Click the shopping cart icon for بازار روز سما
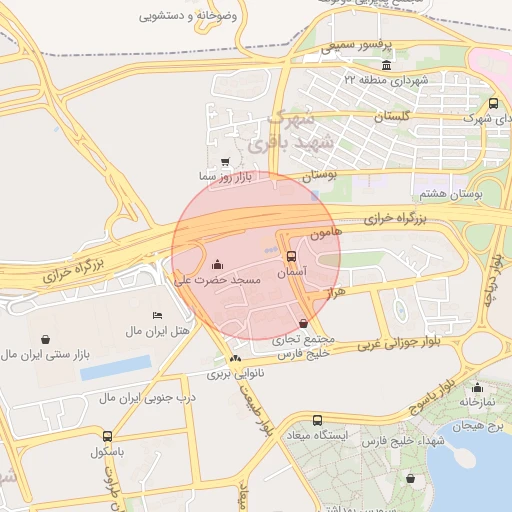This screenshot has width=512, height=512. click(x=226, y=162)
